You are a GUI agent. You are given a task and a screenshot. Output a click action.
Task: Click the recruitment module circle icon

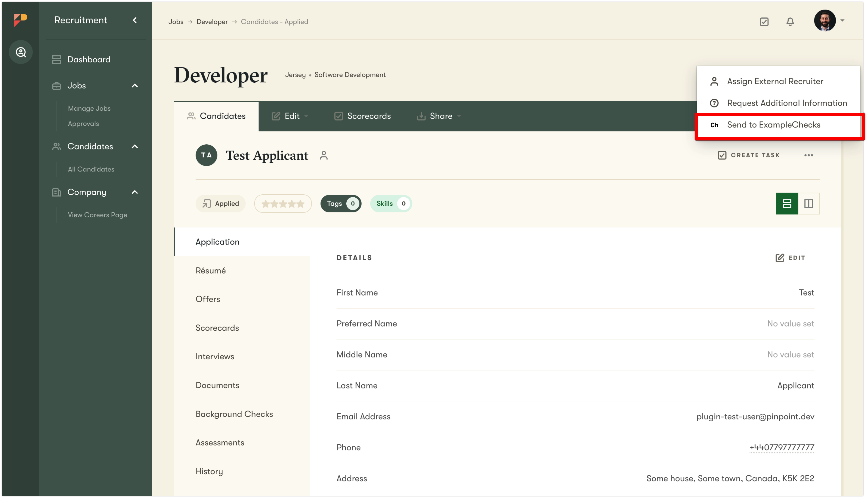(21, 52)
